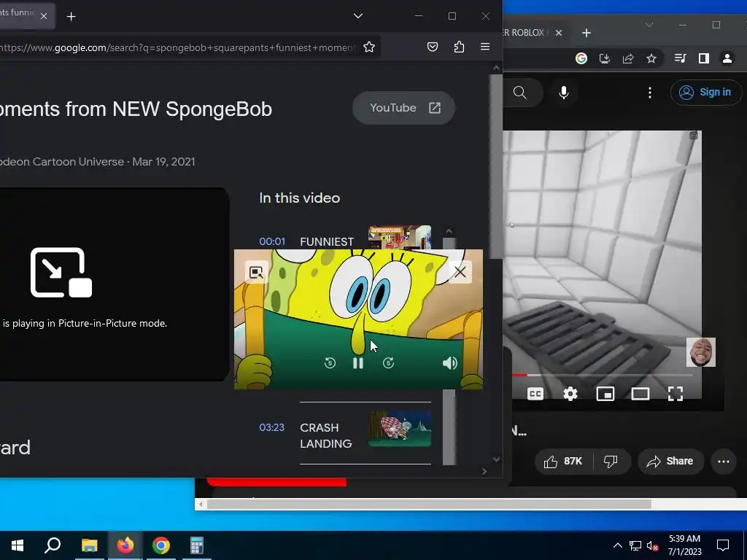
Task: Click the Picture-in-Picture placeholder icon
Action: pyautogui.click(x=61, y=273)
